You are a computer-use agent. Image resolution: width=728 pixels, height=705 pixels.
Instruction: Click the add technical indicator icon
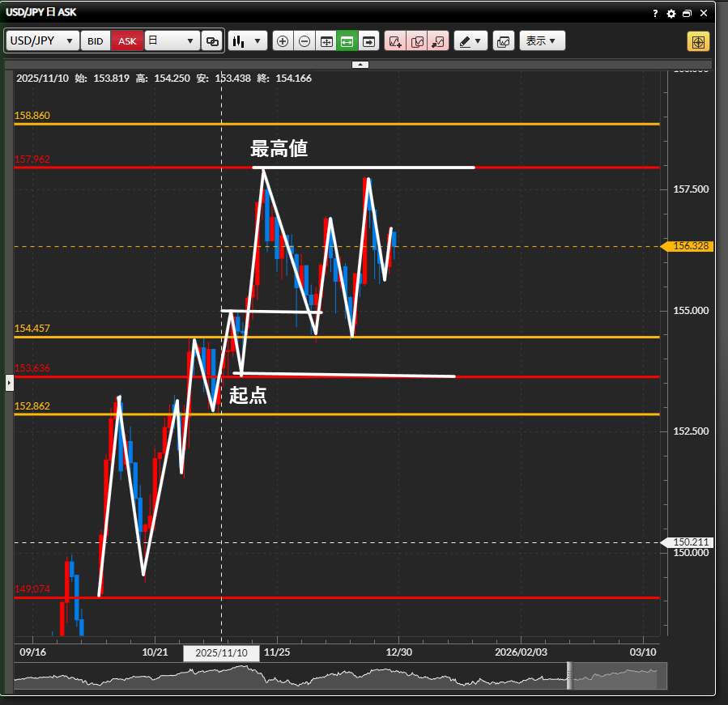tap(395, 41)
